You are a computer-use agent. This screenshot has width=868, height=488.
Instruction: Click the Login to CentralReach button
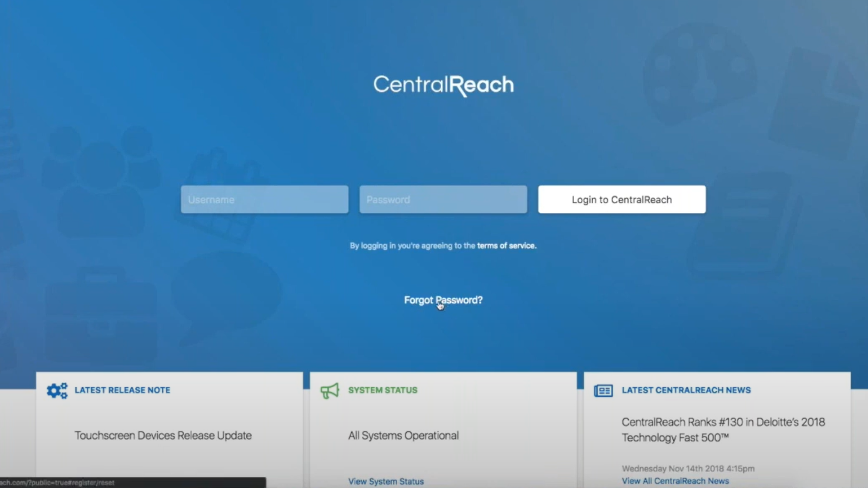pyautogui.click(x=622, y=199)
